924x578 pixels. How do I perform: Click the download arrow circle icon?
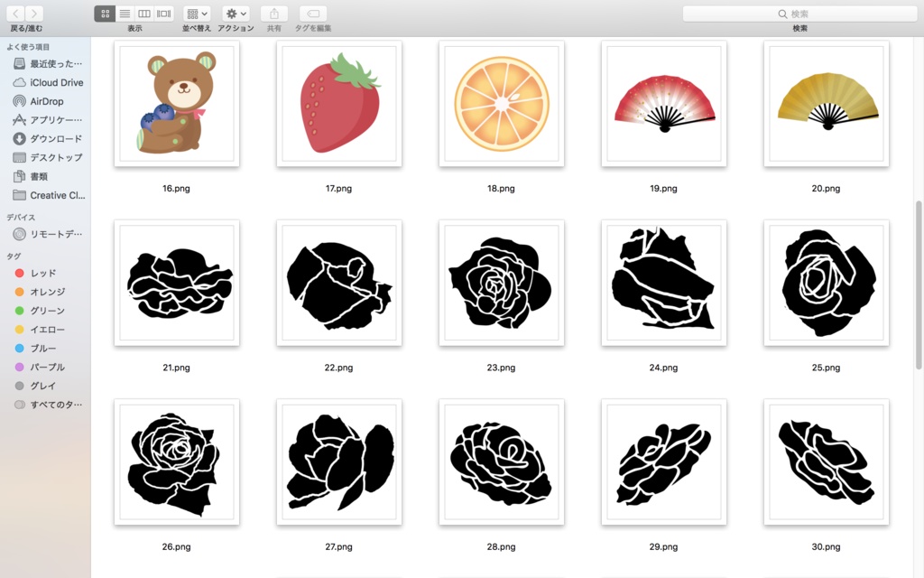pyautogui.click(x=20, y=138)
